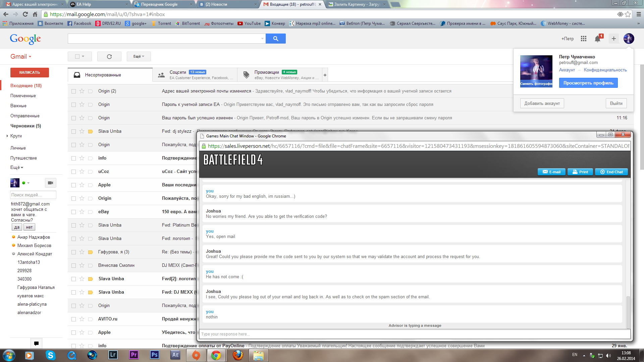644x362 pixels.
Task: Star the AVITO.ru email
Action: pyautogui.click(x=82, y=319)
